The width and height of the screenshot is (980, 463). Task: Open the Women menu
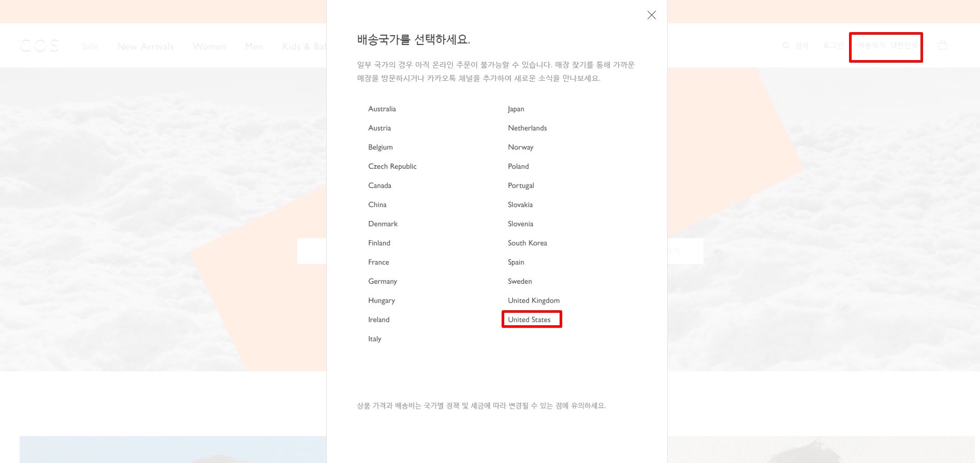[x=210, y=47]
